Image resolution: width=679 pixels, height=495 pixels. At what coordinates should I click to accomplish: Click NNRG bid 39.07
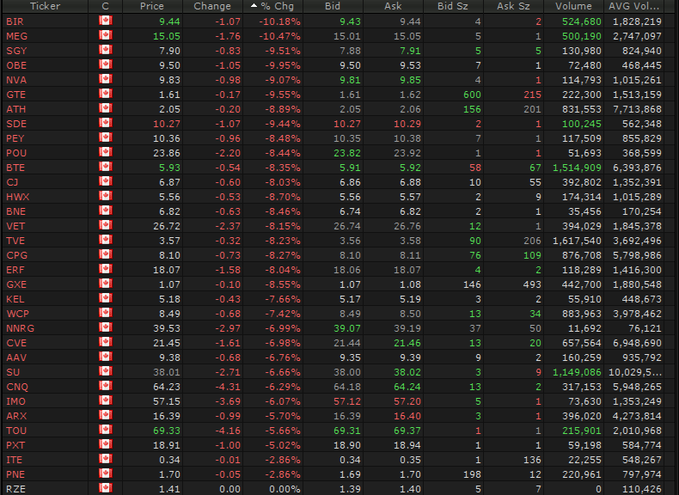(347, 329)
